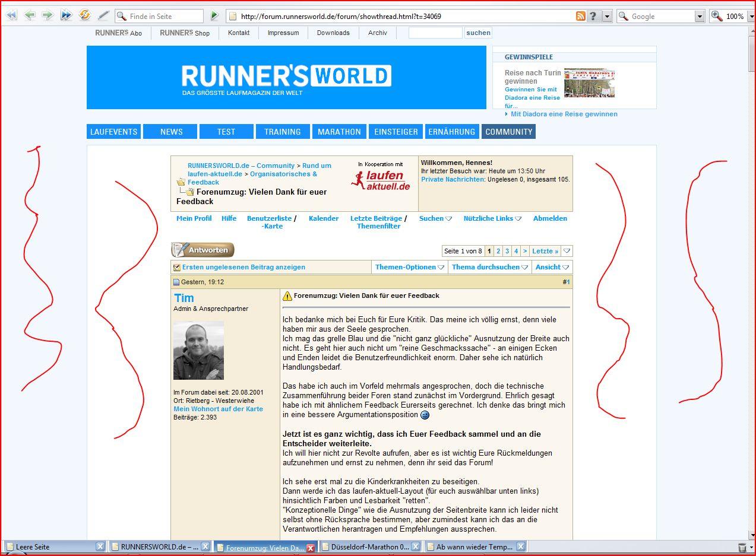Open the closed tabs trash icon
The height and width of the screenshot is (556, 756).
pyautogui.click(x=742, y=547)
